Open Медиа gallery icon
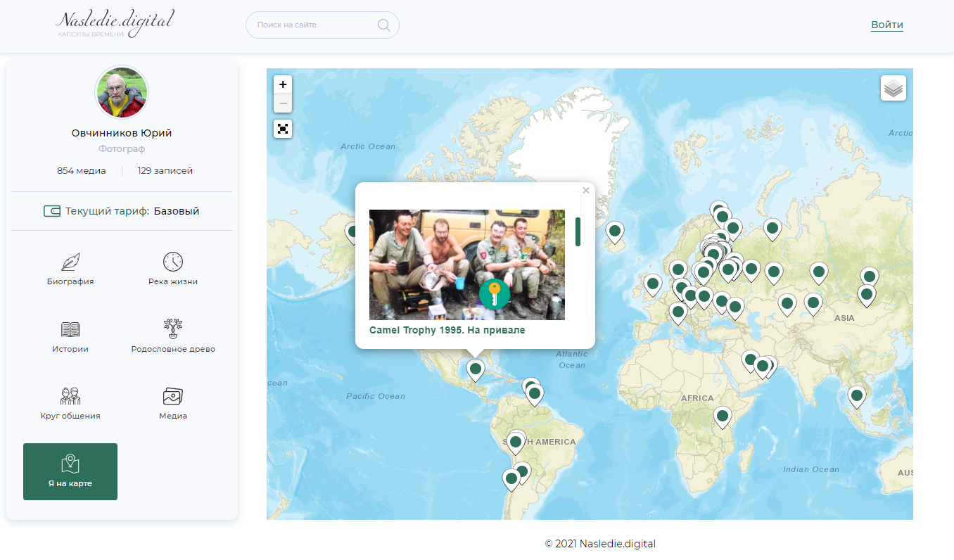Image resolution: width=954 pixels, height=560 pixels. click(x=173, y=396)
